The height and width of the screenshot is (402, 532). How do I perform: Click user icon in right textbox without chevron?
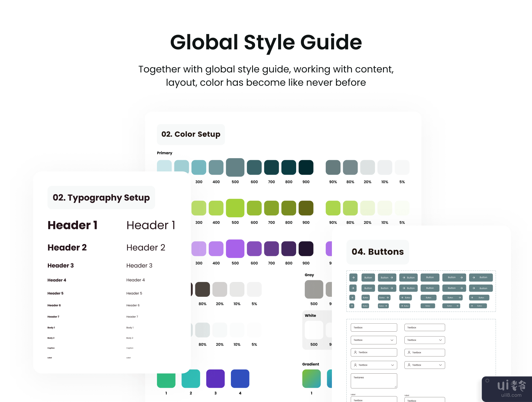point(409,352)
